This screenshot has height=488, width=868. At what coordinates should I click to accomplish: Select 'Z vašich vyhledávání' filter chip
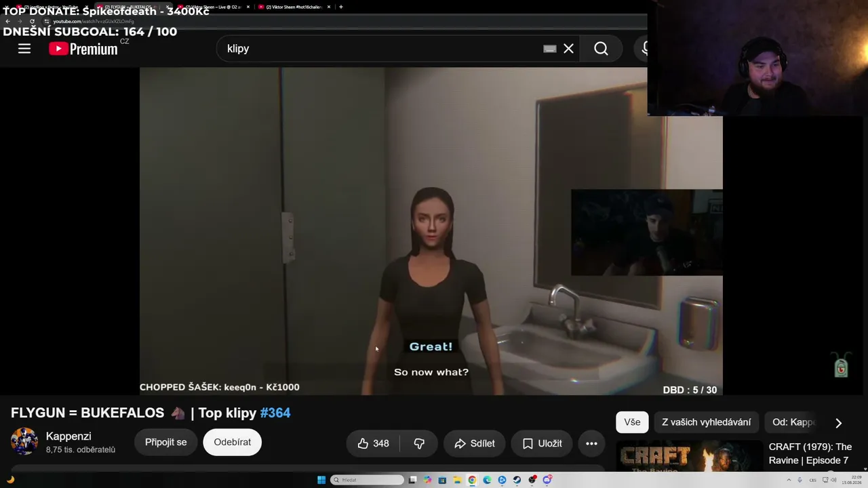click(706, 422)
